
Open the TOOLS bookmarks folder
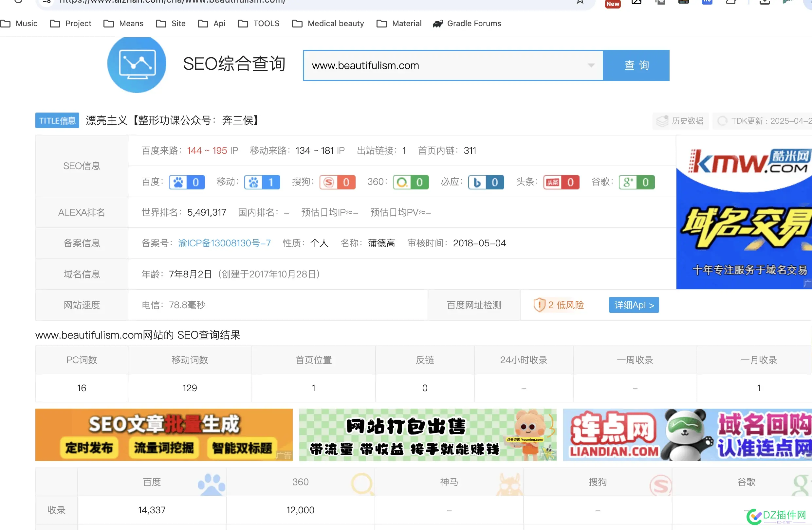259,24
